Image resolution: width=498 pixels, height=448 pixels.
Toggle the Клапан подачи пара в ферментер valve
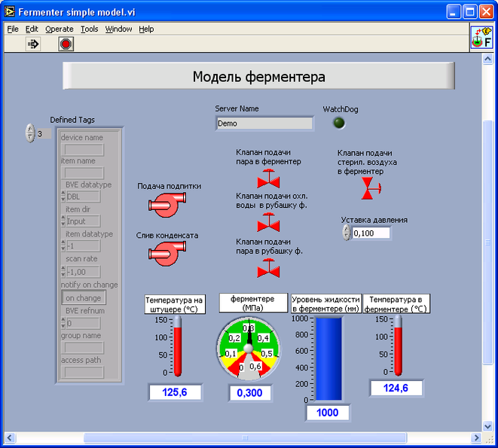click(268, 178)
